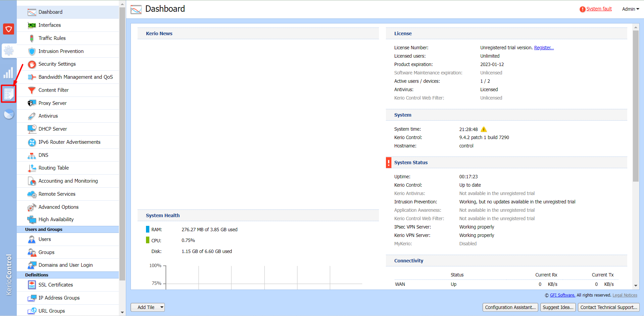Click the dashboard scrollbar up arrow
644x316 pixels.
tap(636, 27)
